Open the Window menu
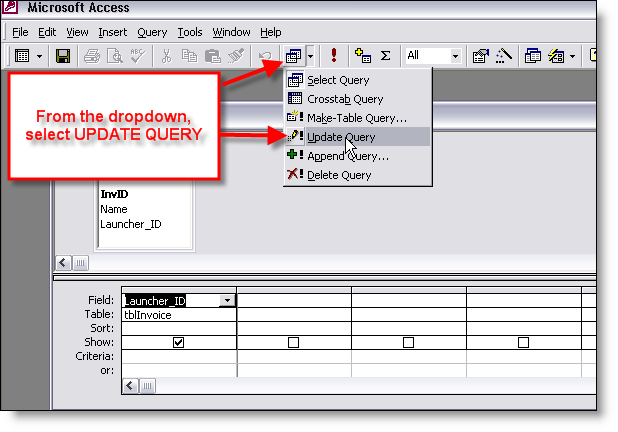The height and width of the screenshot is (432, 618). click(x=231, y=32)
